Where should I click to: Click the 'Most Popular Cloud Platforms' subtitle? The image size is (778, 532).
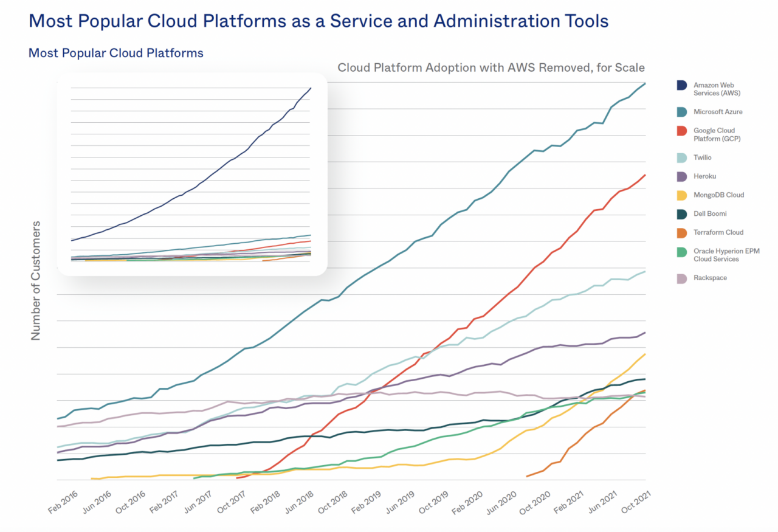point(116,53)
